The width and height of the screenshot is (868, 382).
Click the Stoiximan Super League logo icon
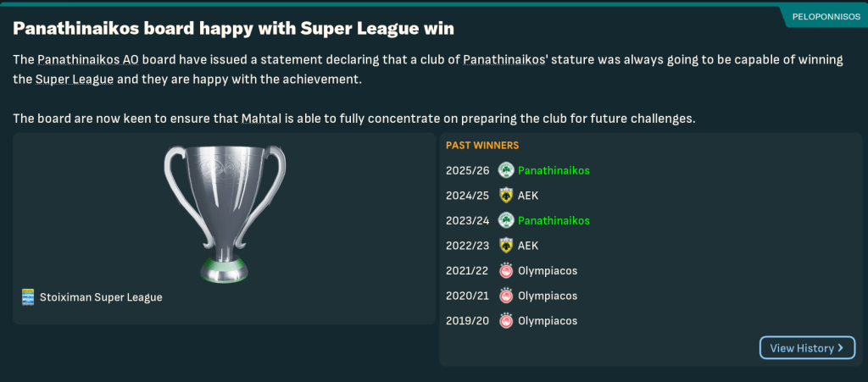coord(28,297)
